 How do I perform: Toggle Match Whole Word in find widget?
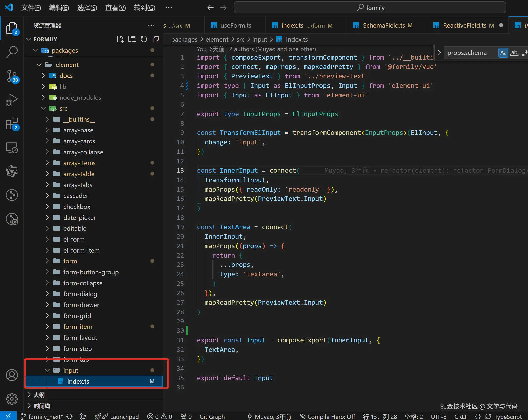514,53
